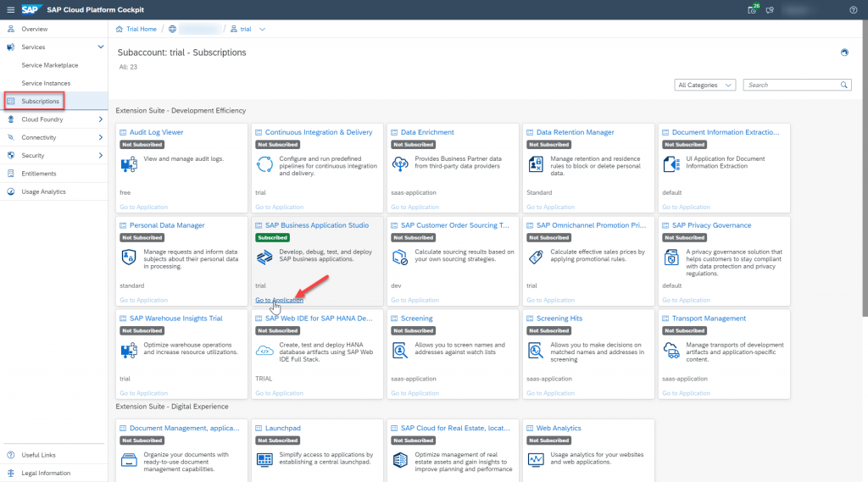Click the Document Information Extraction tile icon
The image size is (868, 482).
671,164
